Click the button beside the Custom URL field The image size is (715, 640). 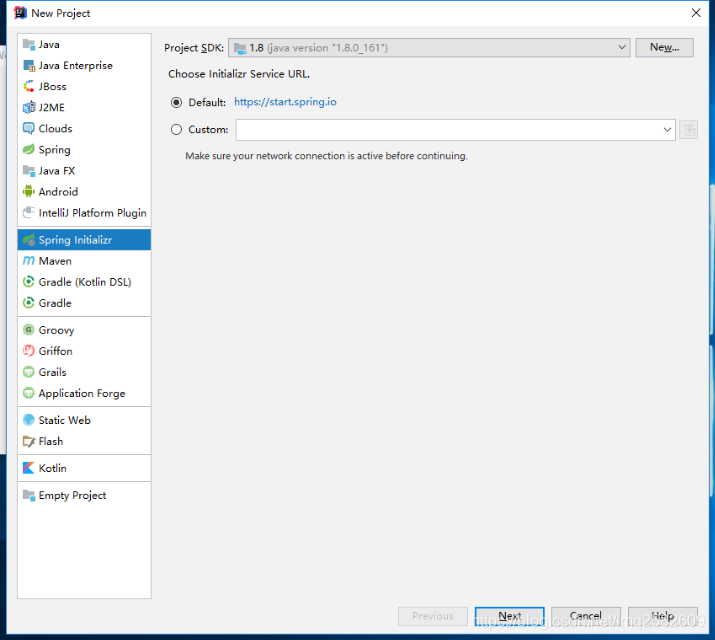click(689, 130)
